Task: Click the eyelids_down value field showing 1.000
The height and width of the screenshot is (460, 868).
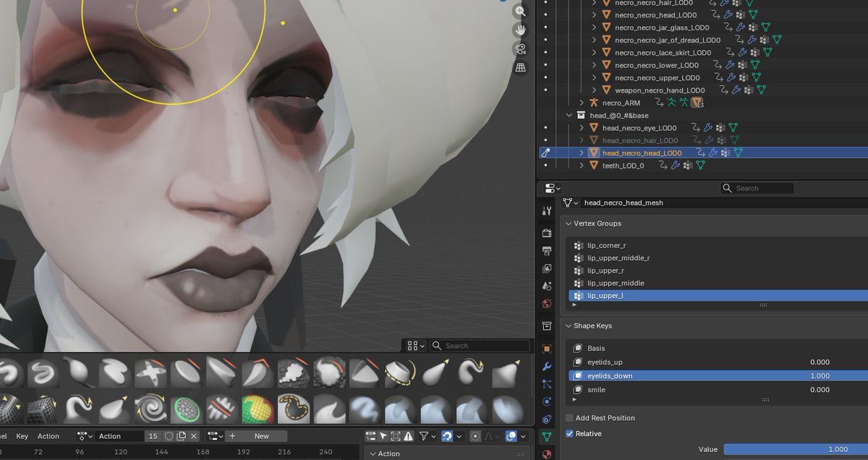Action: (820, 375)
